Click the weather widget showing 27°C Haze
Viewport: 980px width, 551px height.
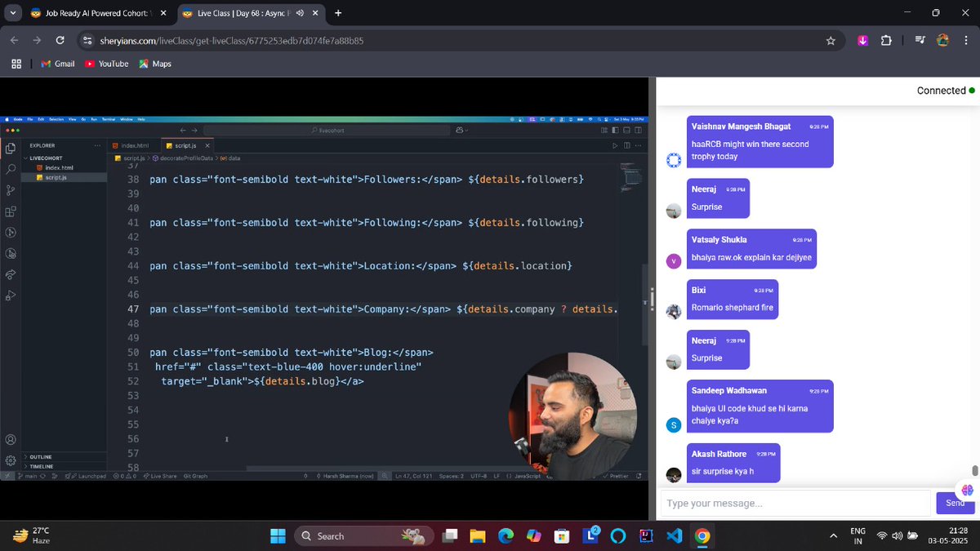(x=31, y=535)
